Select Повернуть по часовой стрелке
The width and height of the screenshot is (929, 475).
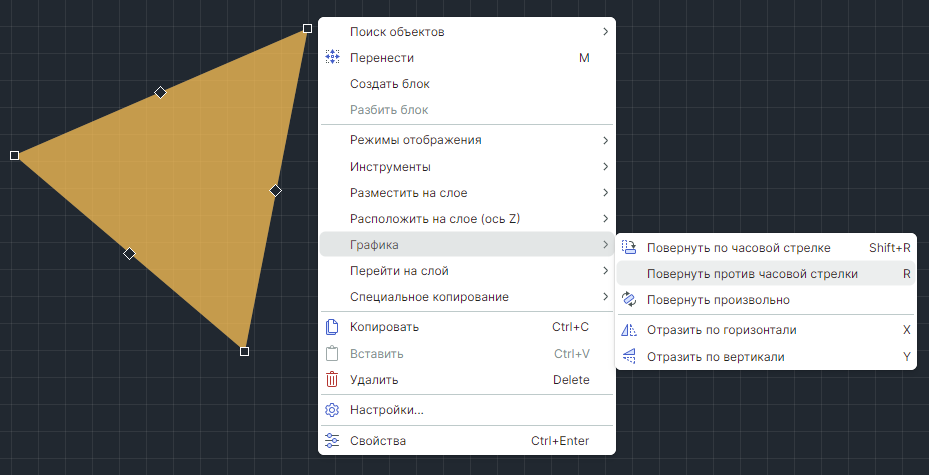click(x=766, y=248)
